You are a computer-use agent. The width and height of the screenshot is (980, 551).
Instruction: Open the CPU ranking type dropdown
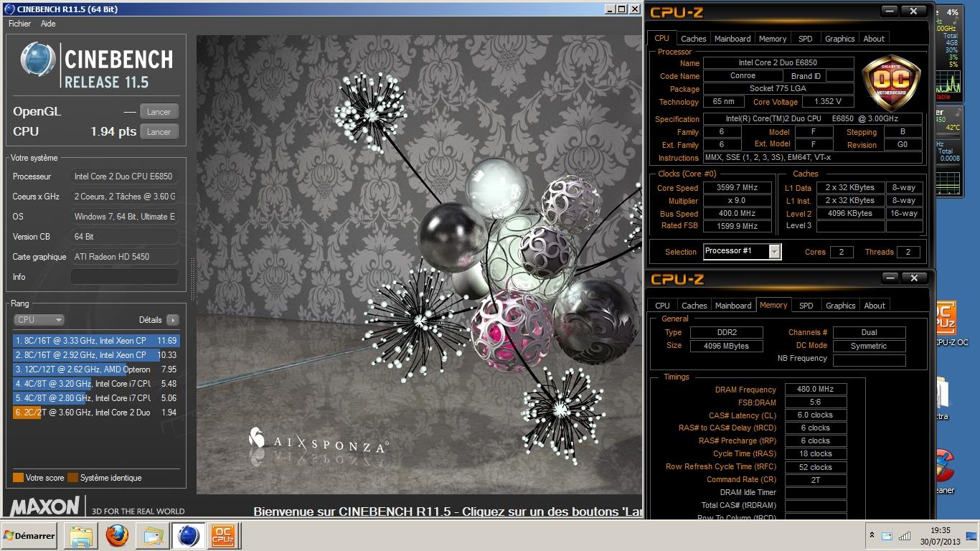[x=39, y=320]
